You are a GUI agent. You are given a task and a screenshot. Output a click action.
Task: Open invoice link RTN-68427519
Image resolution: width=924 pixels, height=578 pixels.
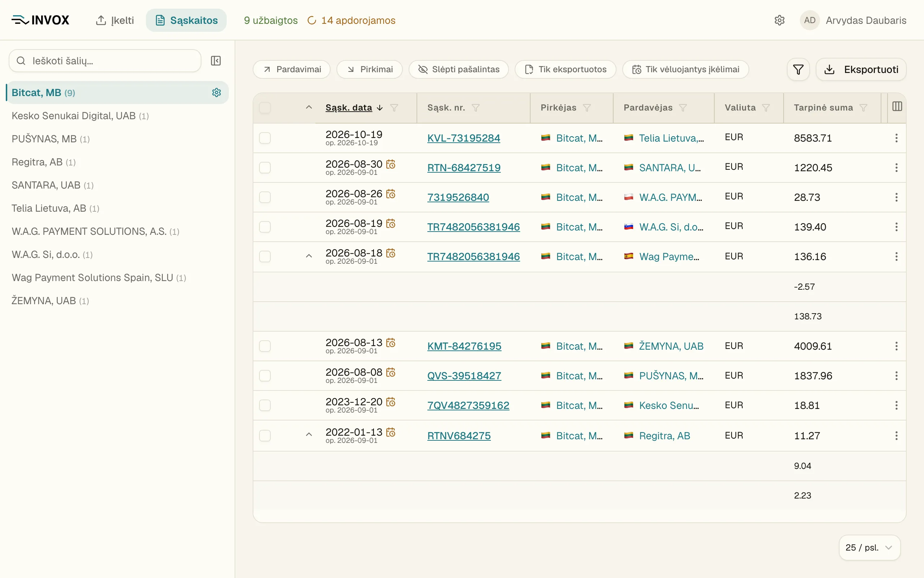coord(464,167)
